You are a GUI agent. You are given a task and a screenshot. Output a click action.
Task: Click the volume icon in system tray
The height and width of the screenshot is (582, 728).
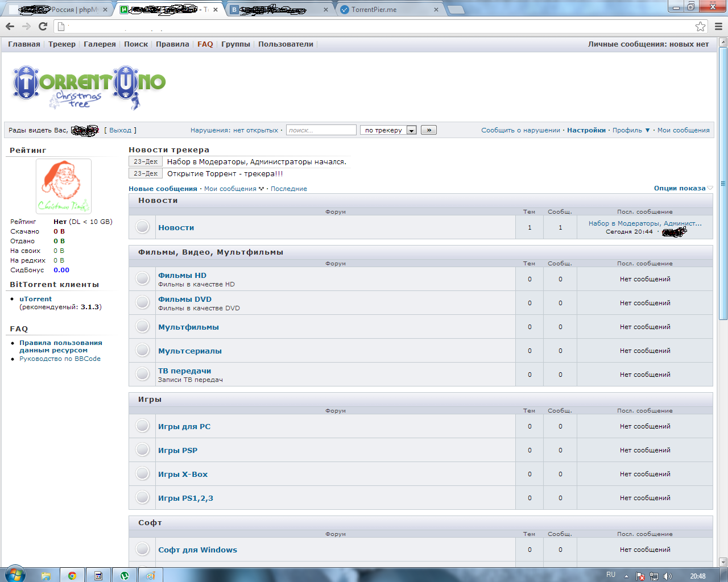click(x=667, y=576)
